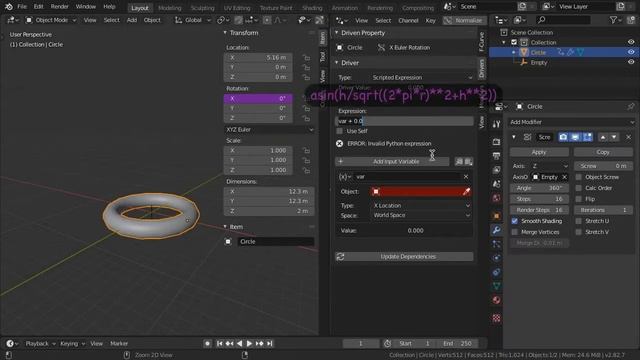
Task: Hide the Circle object in outliner
Action: [x=631, y=52]
